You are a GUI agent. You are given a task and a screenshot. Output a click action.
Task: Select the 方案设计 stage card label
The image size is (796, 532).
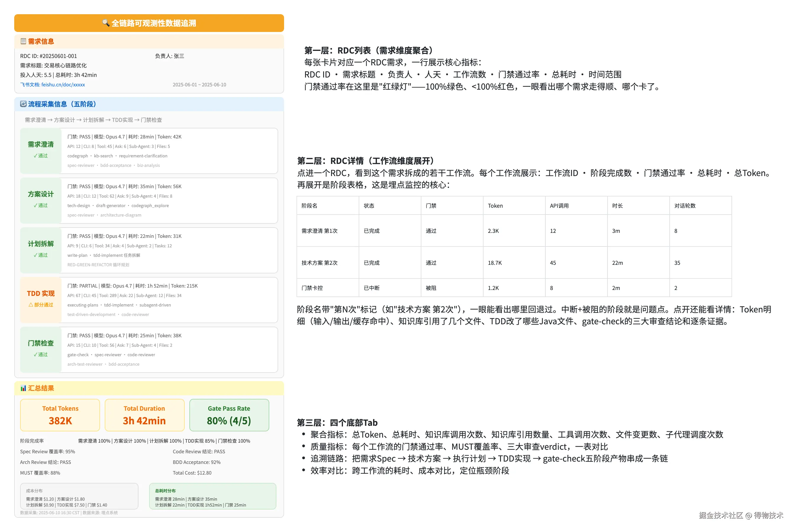[41, 200]
